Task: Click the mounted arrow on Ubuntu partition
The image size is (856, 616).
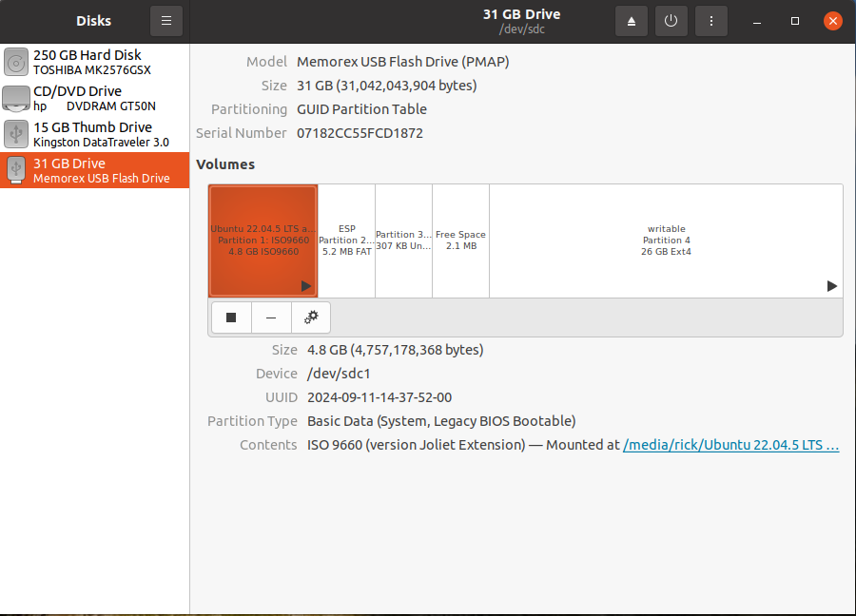Action: click(x=306, y=286)
